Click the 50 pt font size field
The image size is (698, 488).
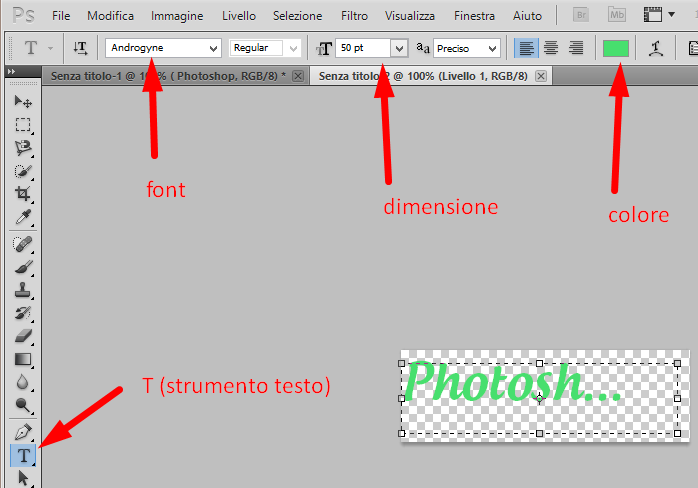coord(363,48)
